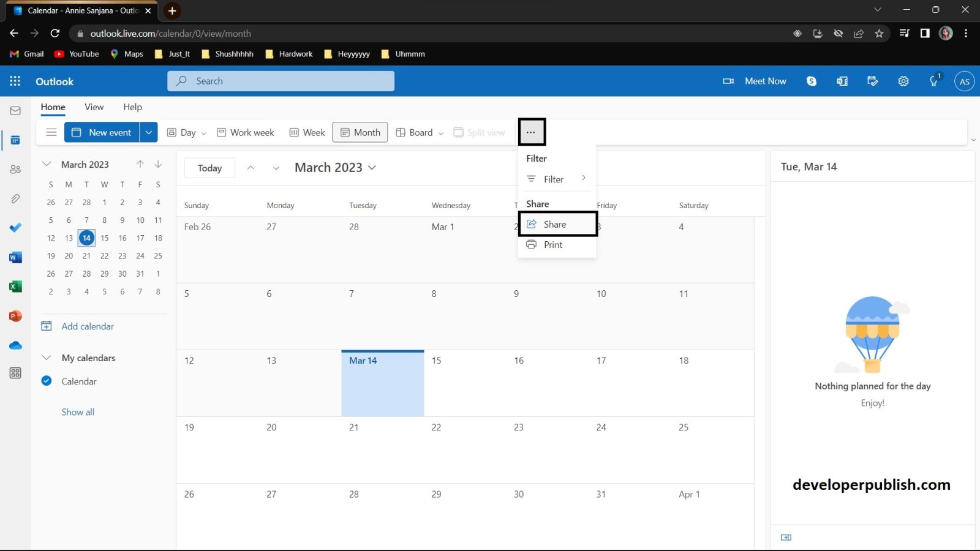Image resolution: width=980 pixels, height=551 pixels.
Task: Expand the Filter submenu chevron
Action: point(583,179)
